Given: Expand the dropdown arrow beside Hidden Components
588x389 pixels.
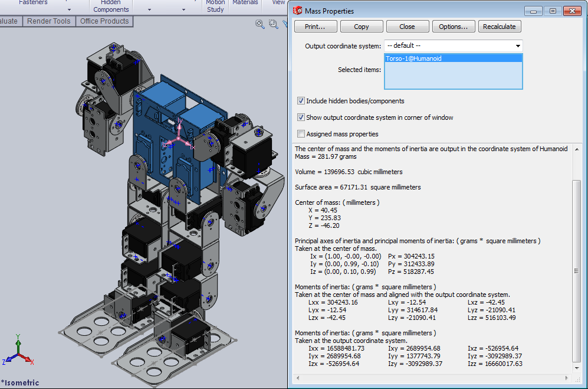Looking at the screenshot, I should (149, 9).
